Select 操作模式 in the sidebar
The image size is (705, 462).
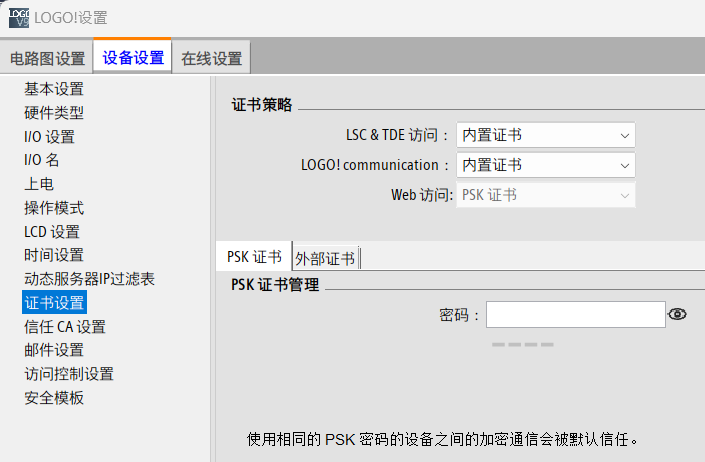(x=54, y=208)
